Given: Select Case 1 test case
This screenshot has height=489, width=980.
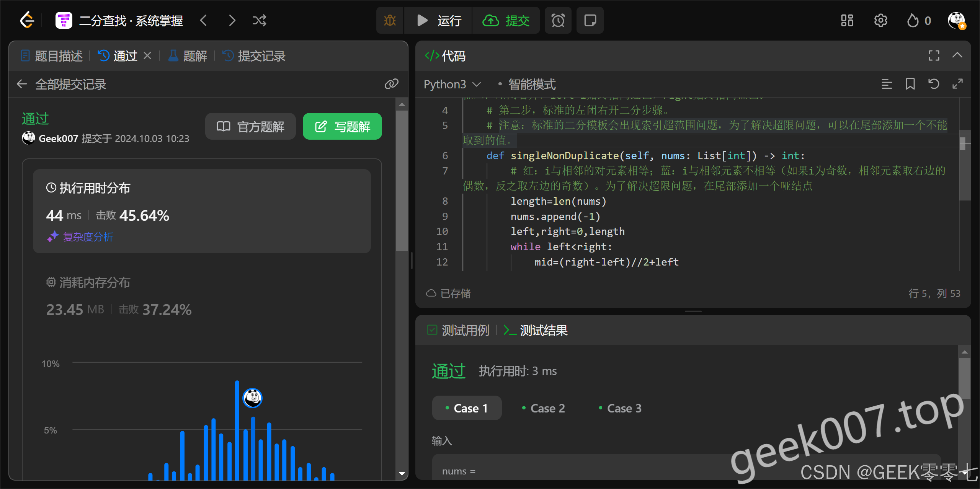Looking at the screenshot, I should point(467,408).
